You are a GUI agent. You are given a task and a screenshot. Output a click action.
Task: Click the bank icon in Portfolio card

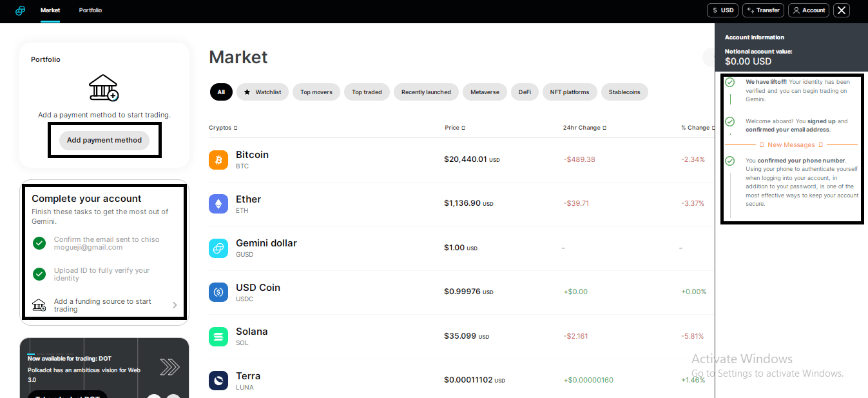click(x=104, y=88)
